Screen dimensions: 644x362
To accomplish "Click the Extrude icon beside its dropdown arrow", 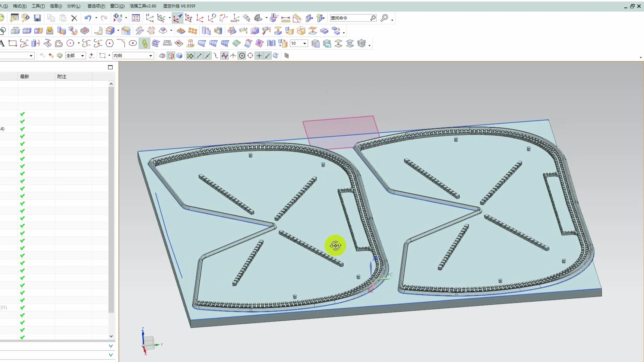I will [110, 31].
